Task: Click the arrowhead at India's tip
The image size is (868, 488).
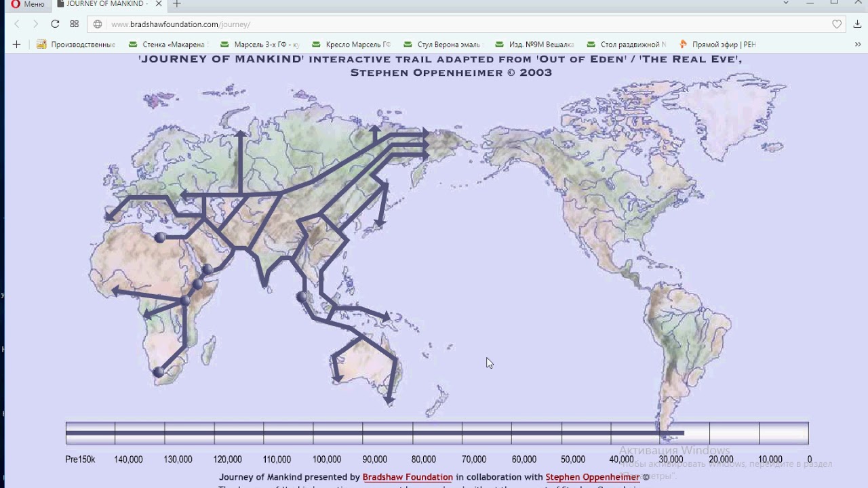Action: click(266, 283)
